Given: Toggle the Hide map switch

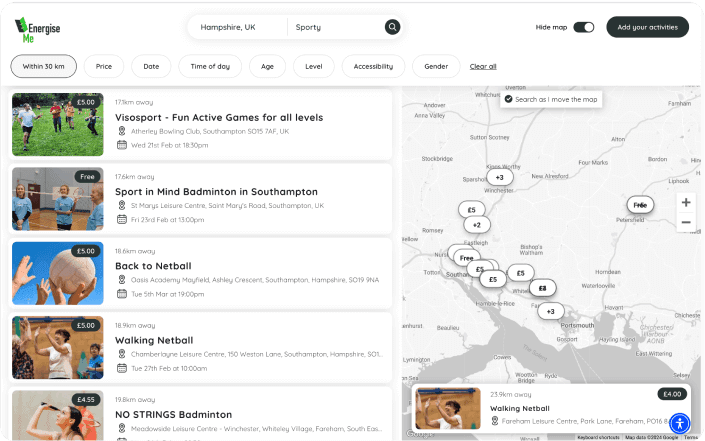Looking at the screenshot, I should (x=584, y=27).
